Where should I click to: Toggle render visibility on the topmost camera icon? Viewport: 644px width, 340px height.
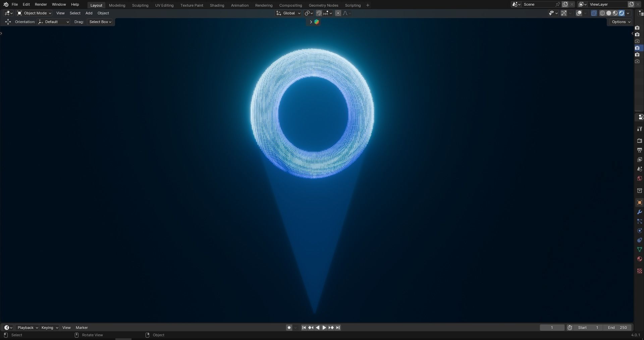coord(637,28)
